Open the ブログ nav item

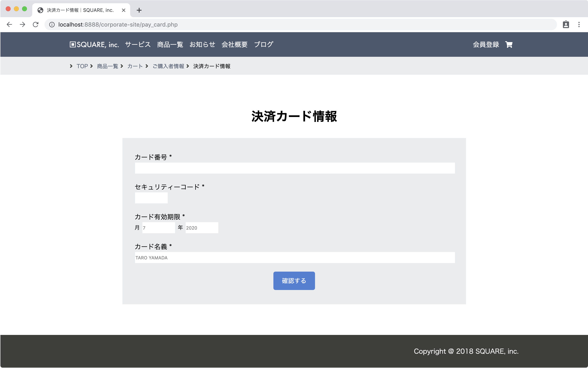(x=264, y=45)
